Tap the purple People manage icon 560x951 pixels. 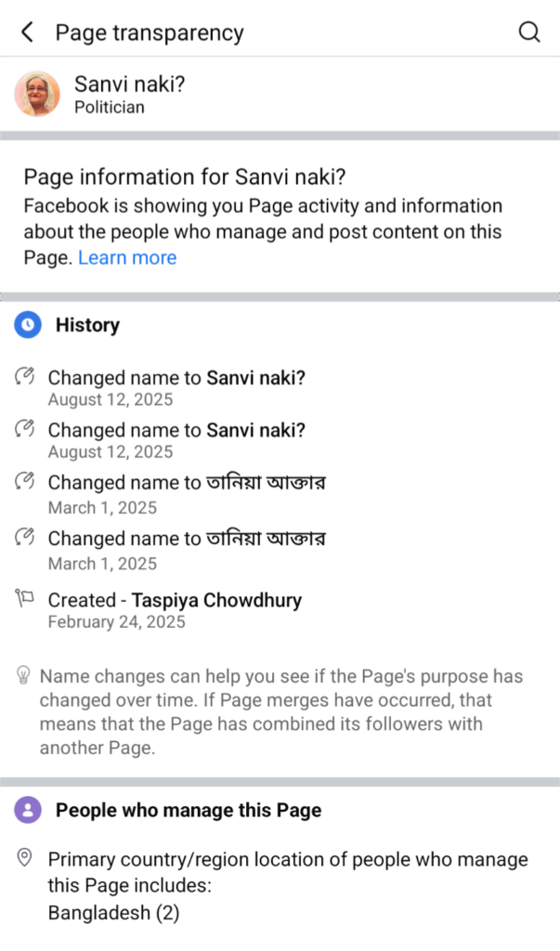click(x=29, y=810)
